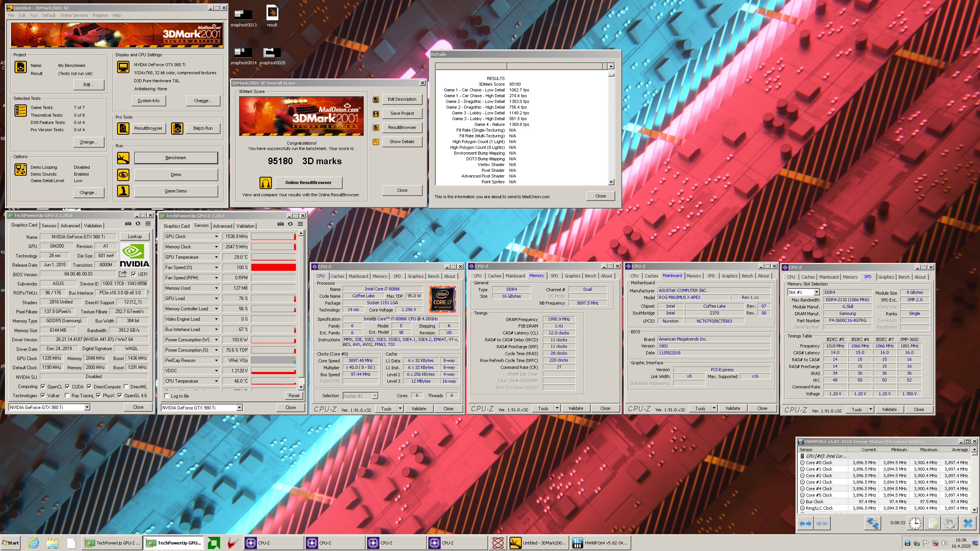
Task: Click the save disk icon beside Save Project
Action: click(x=376, y=114)
